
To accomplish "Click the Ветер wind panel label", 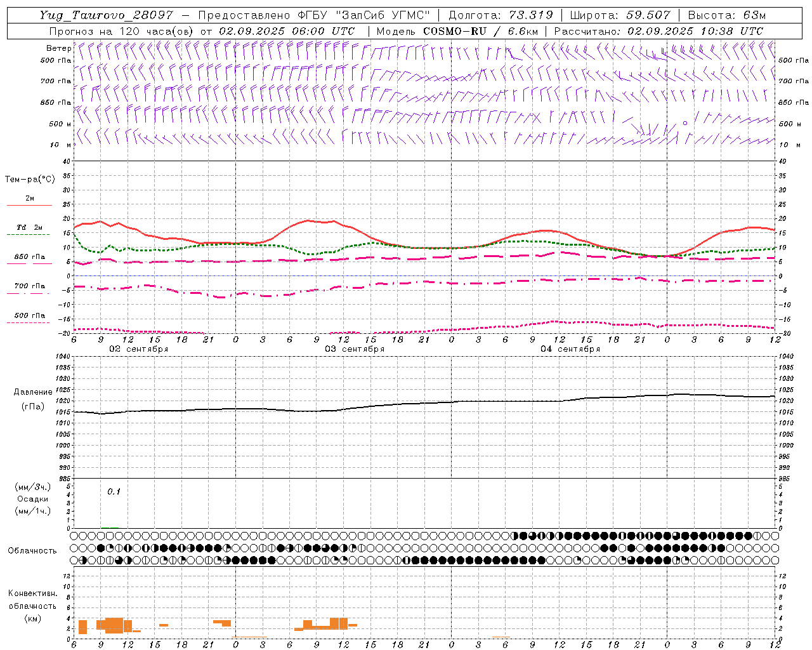I will click(x=58, y=48).
